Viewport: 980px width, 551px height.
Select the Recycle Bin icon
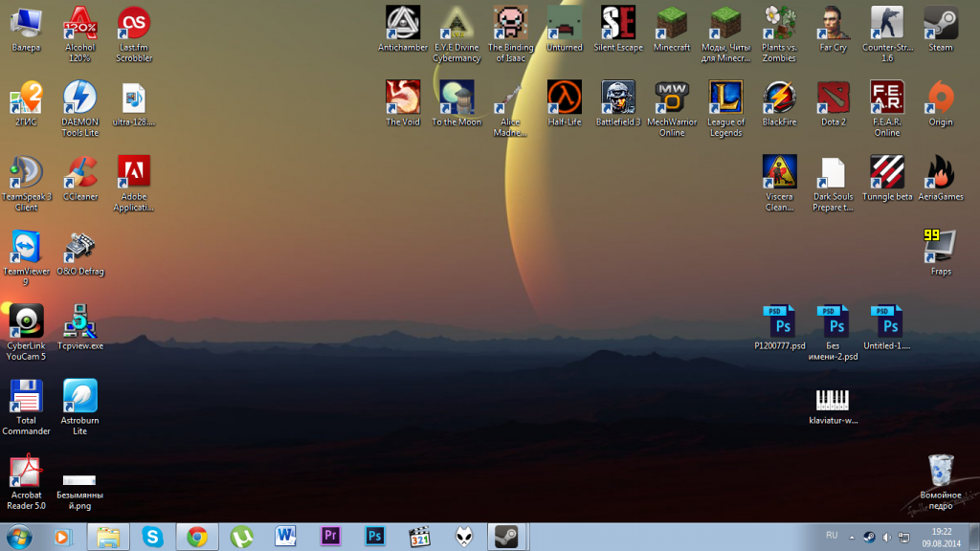[x=940, y=471]
